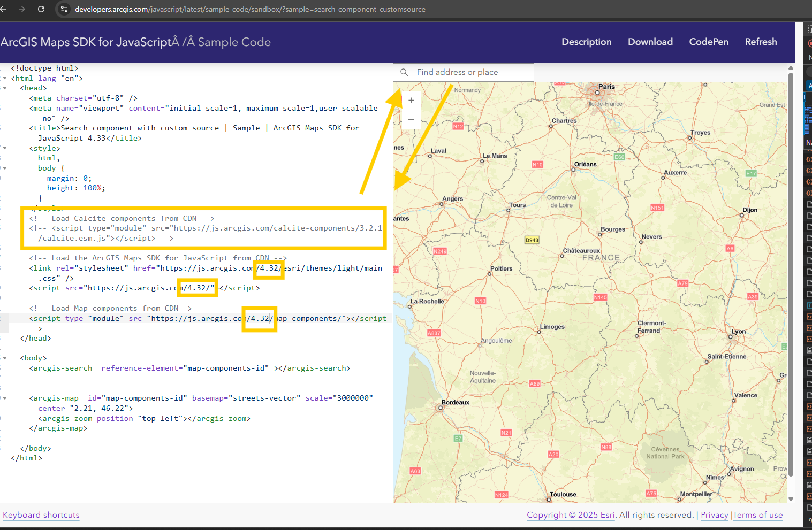Click Refresh to rerun the sample
This screenshot has height=530, width=812.
click(x=761, y=42)
